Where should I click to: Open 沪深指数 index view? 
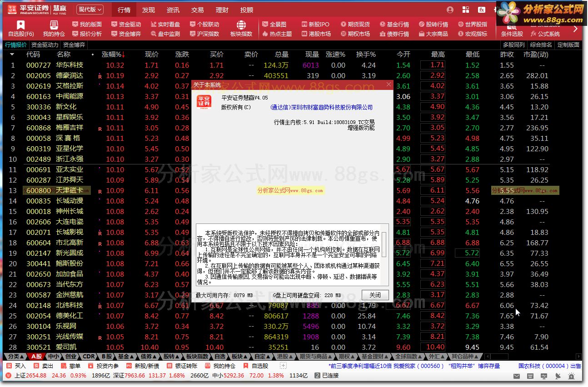[204, 34]
